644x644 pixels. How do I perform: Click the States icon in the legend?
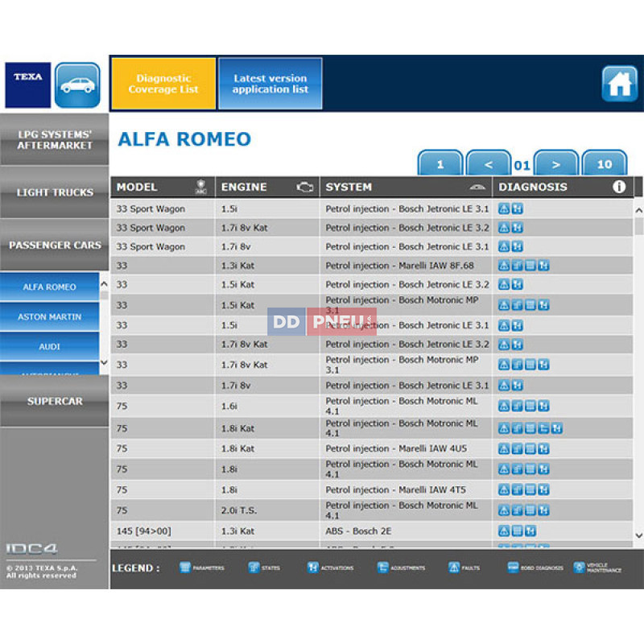point(254,568)
